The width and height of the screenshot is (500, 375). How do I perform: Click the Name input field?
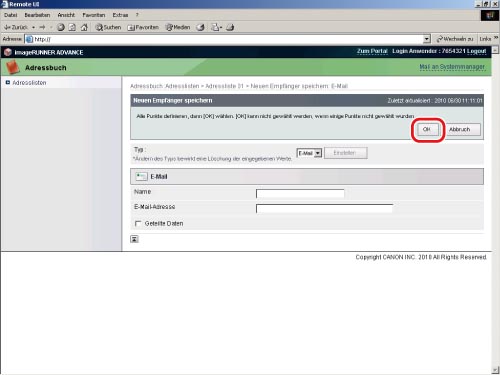tap(300, 194)
